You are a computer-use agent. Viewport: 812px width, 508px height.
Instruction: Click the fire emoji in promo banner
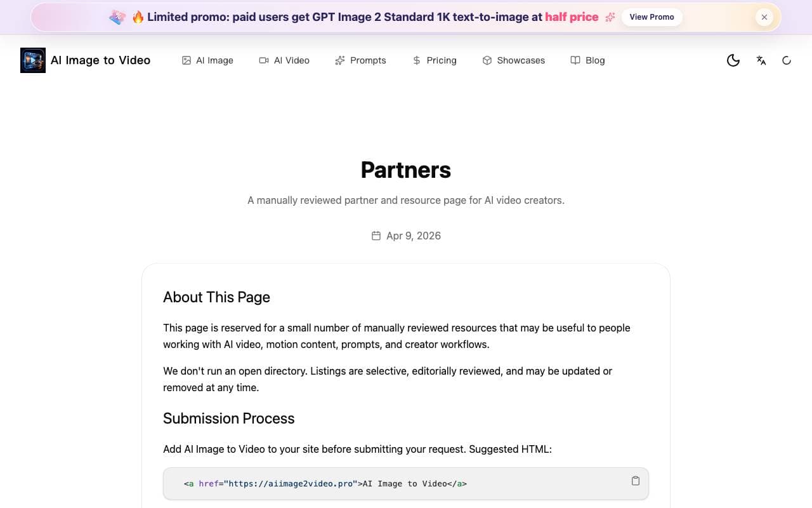click(138, 17)
